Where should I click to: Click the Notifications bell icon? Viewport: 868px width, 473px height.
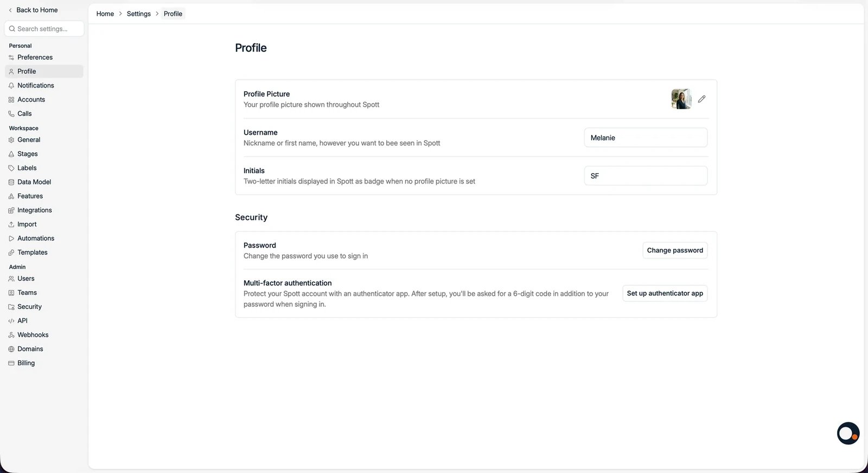pos(11,86)
